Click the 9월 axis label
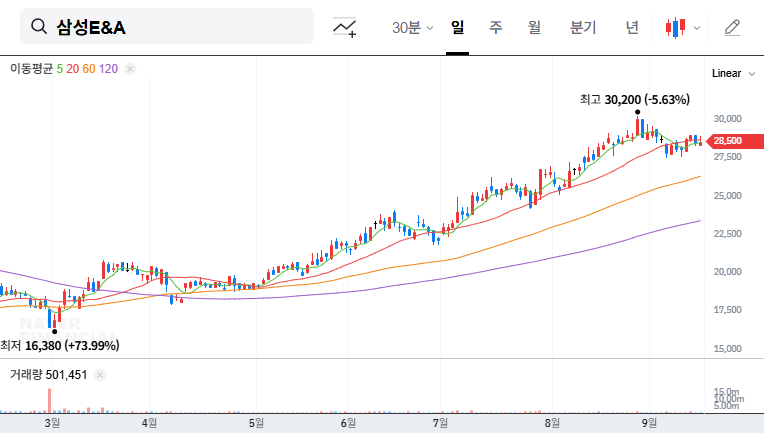 (x=649, y=423)
